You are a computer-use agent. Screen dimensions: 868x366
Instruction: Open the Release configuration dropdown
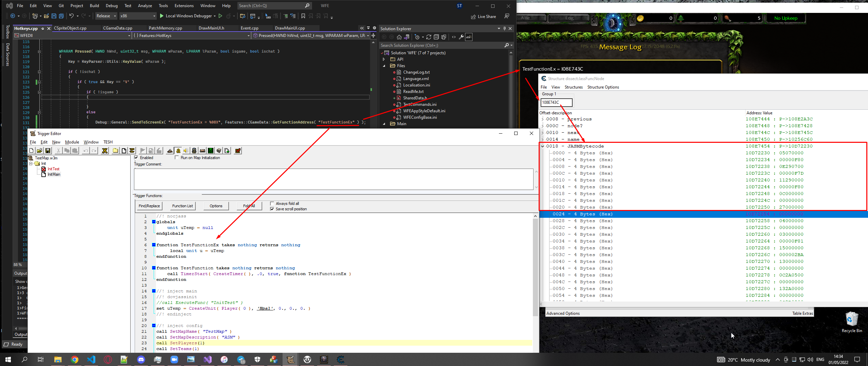pos(106,16)
